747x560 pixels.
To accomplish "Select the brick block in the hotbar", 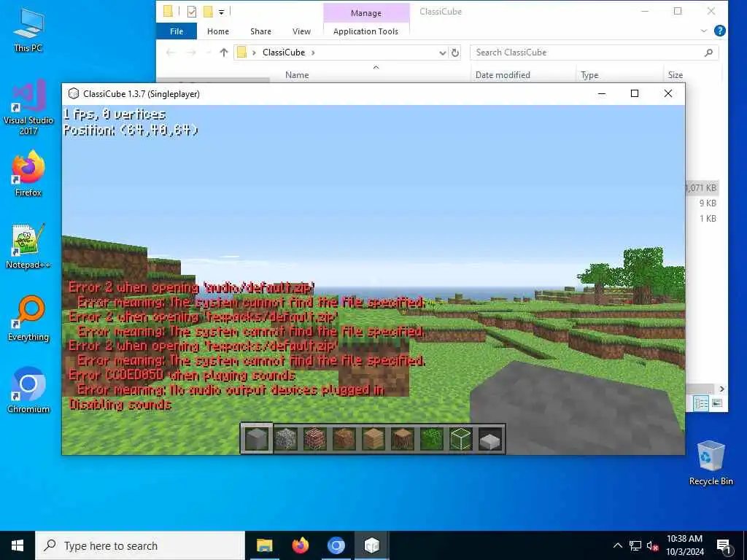I will point(315,438).
